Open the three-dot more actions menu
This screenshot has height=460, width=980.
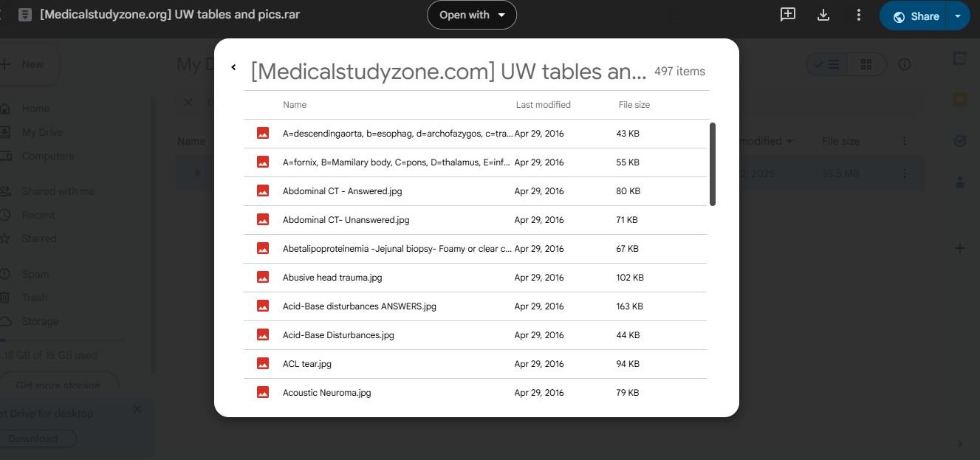pos(859,14)
